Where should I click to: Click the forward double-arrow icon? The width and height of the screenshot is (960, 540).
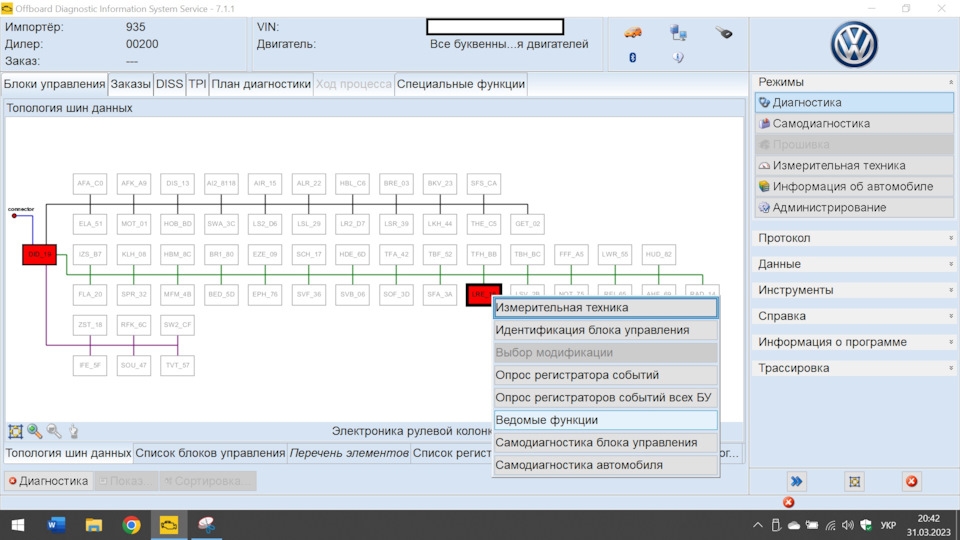tap(797, 481)
